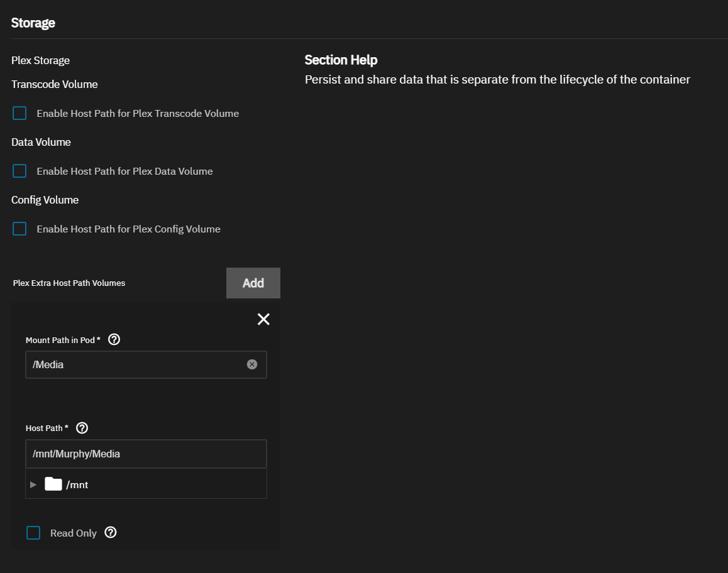Click the Mount Path in Pod input field
Screen dimensions: 728x573
tap(146, 364)
